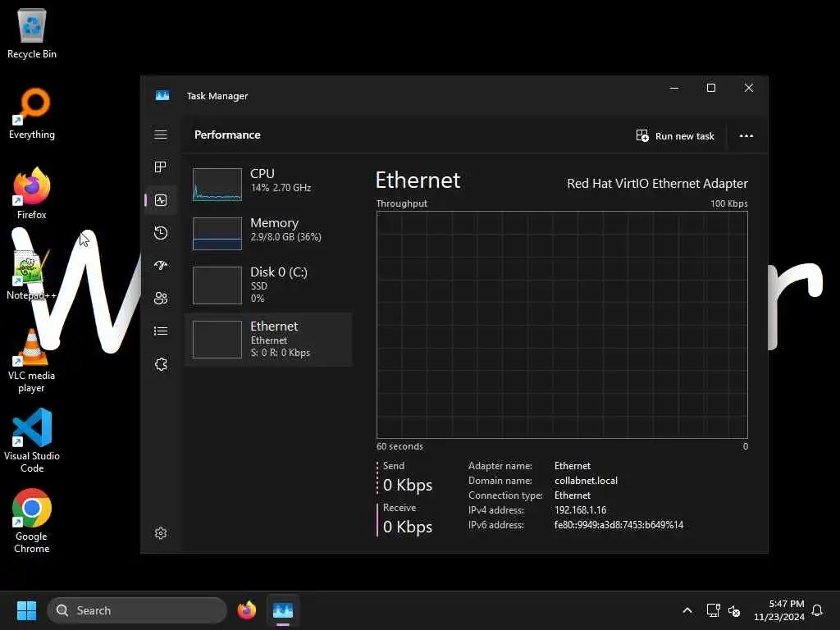
Task: Open Task Manager hamburger navigation menu
Action: [161, 135]
